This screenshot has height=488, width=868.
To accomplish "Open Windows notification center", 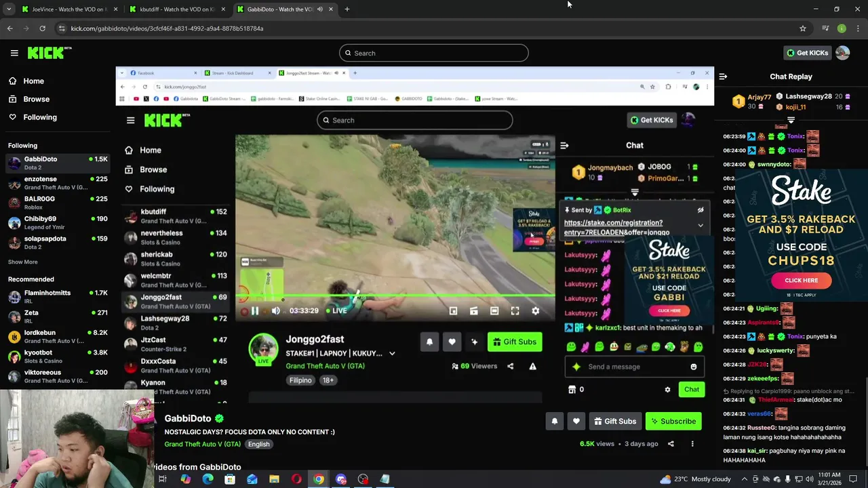I will (x=853, y=479).
